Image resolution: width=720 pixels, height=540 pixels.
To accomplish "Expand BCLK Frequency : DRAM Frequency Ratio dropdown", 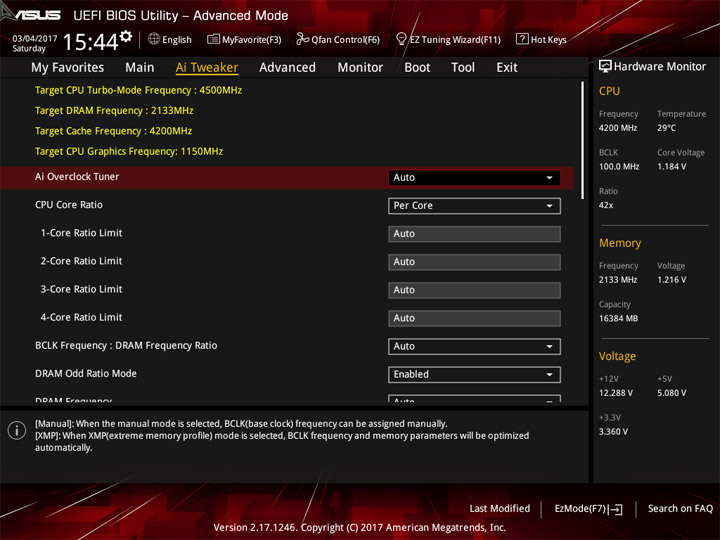I will (474, 346).
